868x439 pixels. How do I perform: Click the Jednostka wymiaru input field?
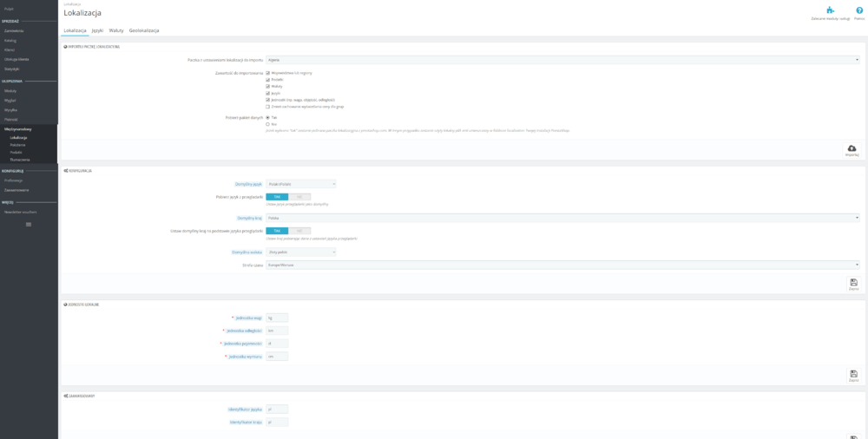click(278, 357)
